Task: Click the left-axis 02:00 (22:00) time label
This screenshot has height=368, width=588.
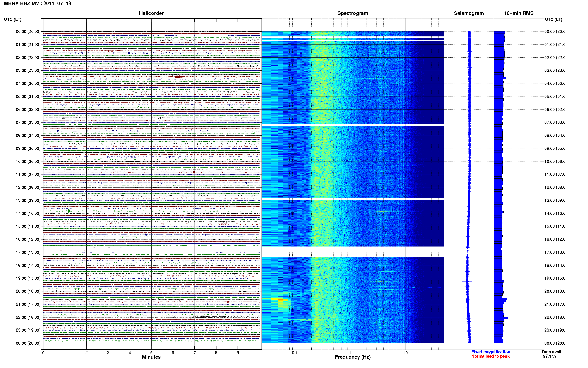Action: coord(28,58)
